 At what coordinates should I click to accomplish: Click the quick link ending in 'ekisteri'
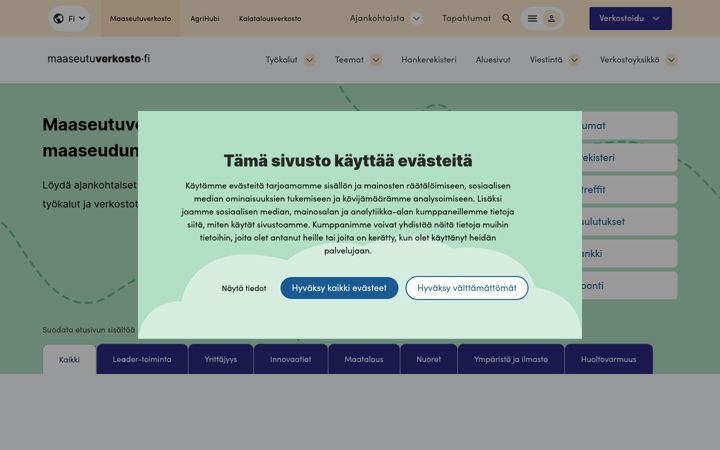tap(629, 158)
